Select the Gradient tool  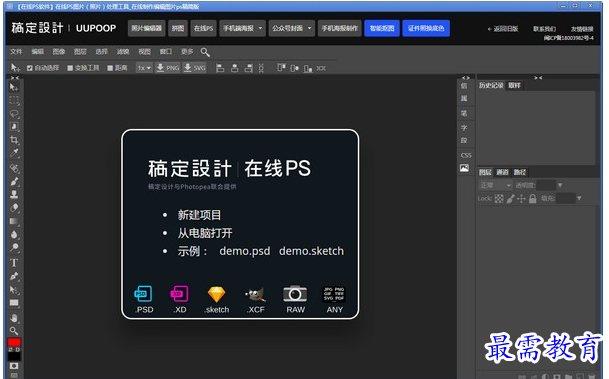click(14, 221)
